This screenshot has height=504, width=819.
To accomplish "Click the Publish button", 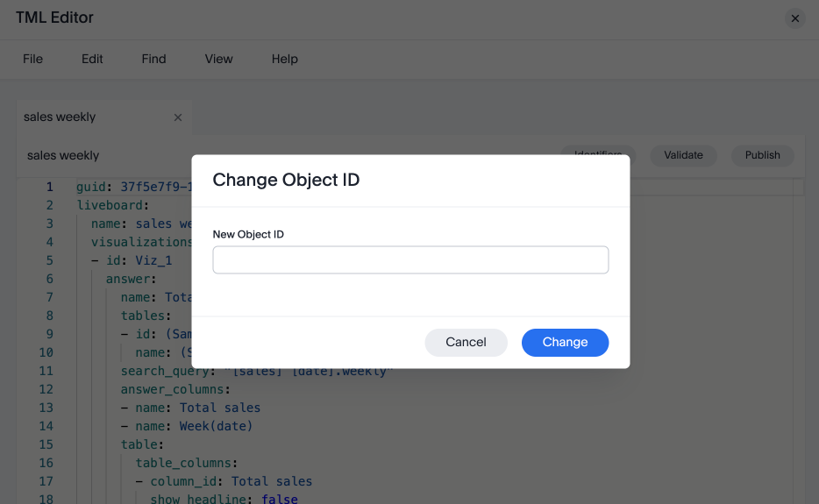I will coord(762,155).
